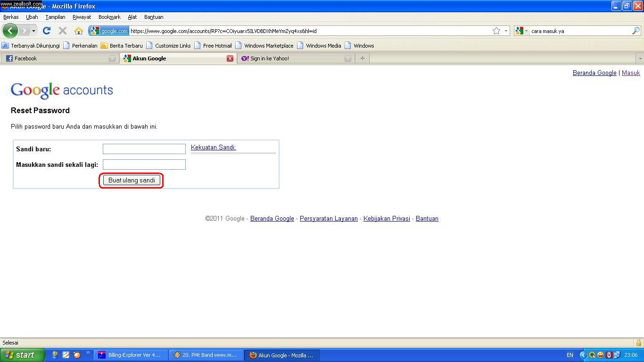This screenshot has width=644, height=362.
Task: Go back with the green Back arrow
Action: (x=10, y=31)
